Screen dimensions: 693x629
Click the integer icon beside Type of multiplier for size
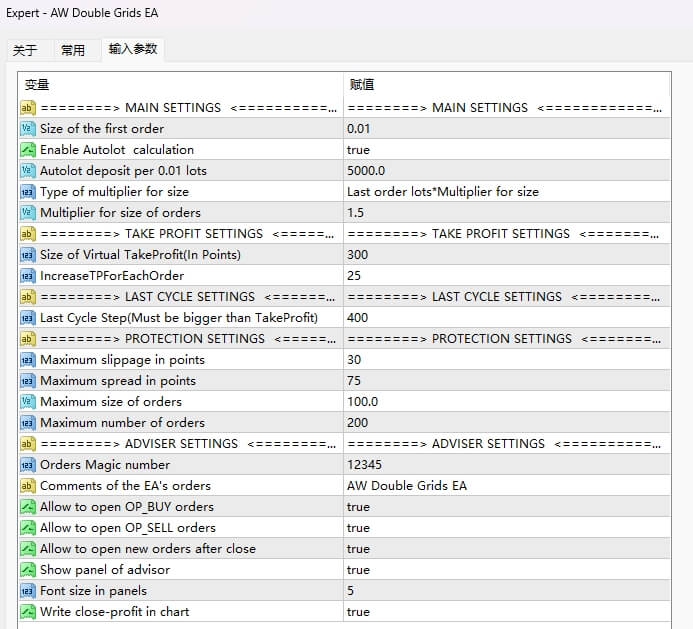[x=28, y=192]
